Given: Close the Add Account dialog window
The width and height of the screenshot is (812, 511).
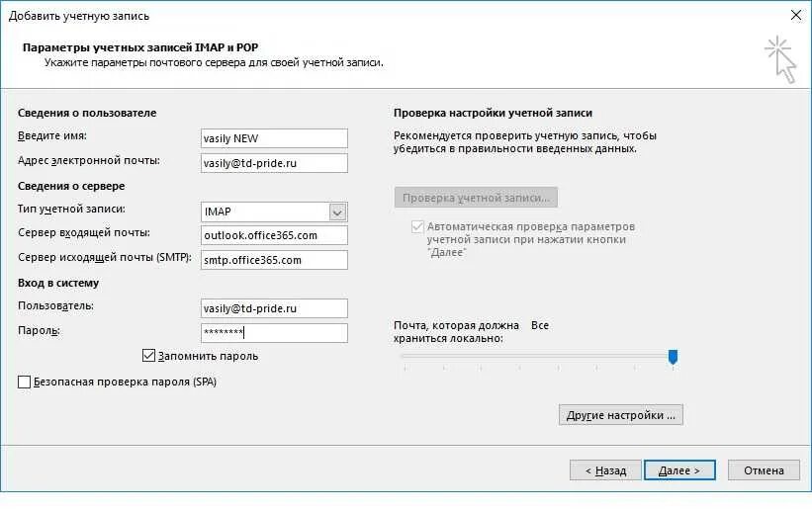Looking at the screenshot, I should click(795, 15).
